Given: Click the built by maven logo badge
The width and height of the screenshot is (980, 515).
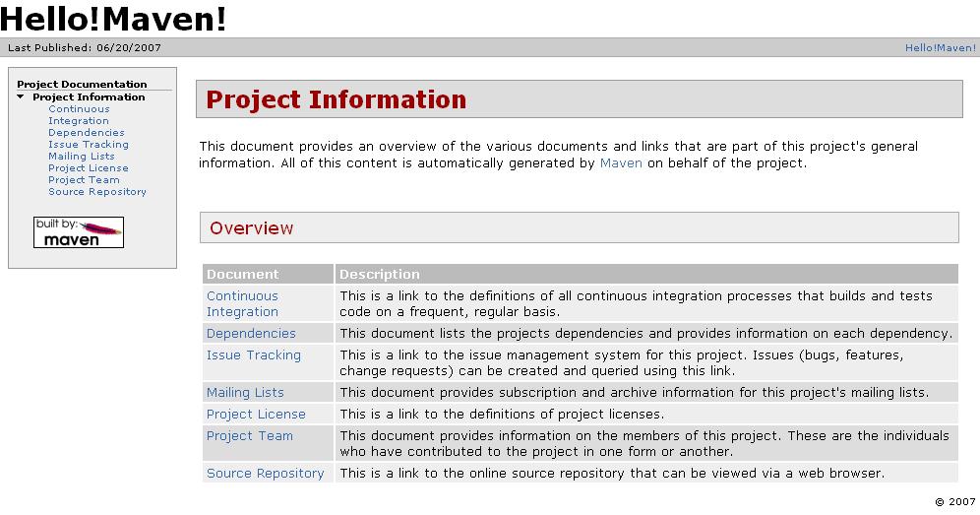Looking at the screenshot, I should tap(79, 232).
